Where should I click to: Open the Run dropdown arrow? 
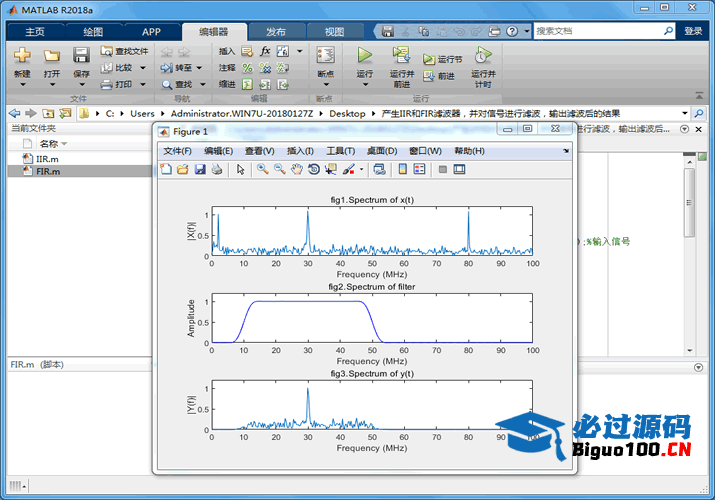(x=365, y=84)
